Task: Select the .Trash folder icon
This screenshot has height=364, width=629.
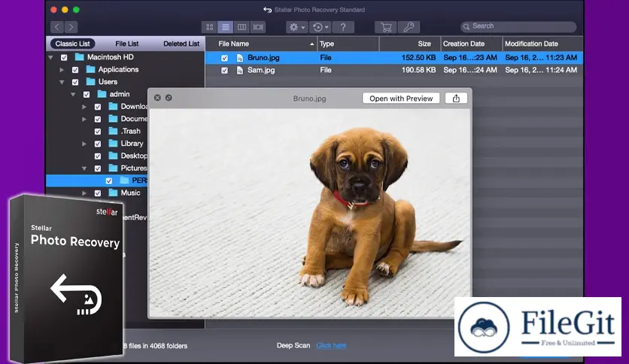Action: 113,131
